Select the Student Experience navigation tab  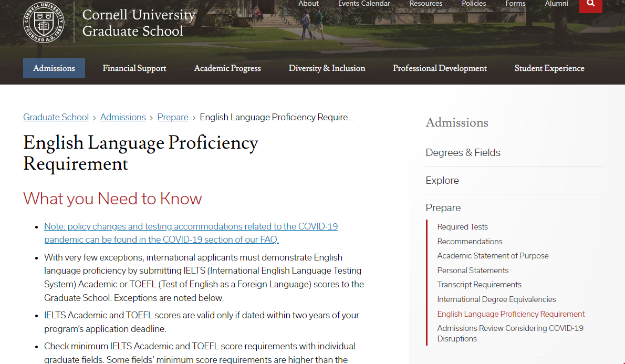click(549, 68)
